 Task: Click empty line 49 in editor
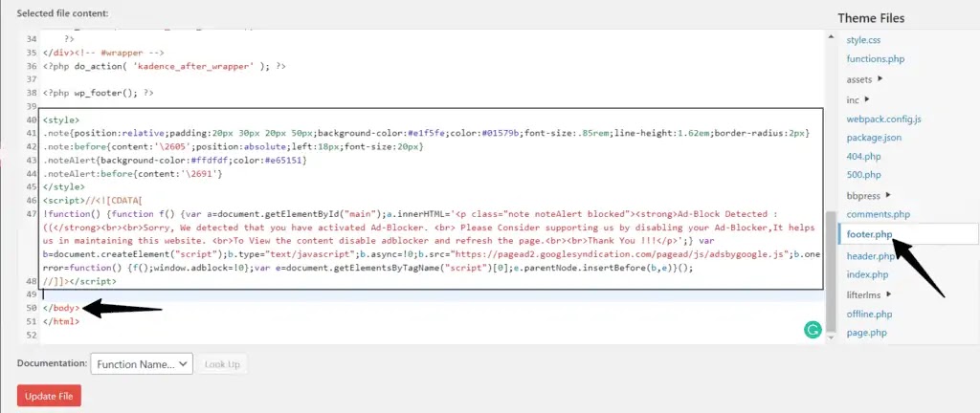click(x=432, y=294)
